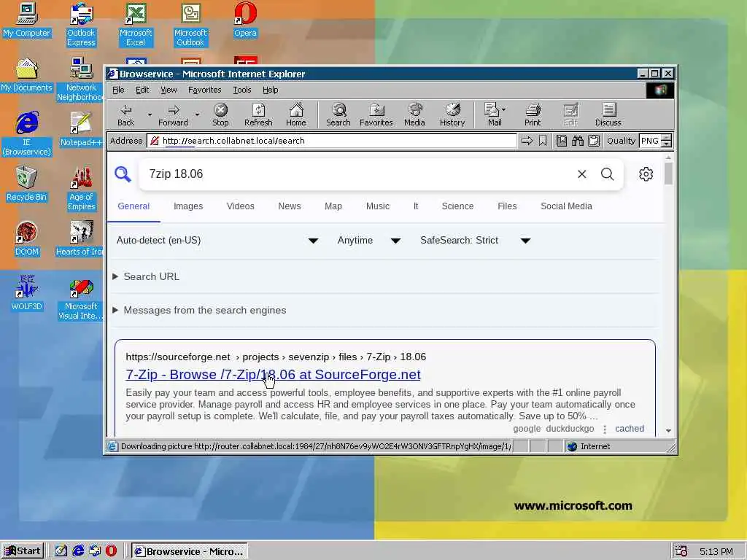Screen dimensions: 747x560
Task: Click Browservice taskbar window button
Action: [x=190, y=551]
